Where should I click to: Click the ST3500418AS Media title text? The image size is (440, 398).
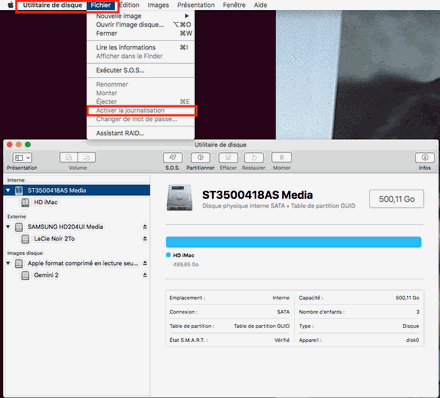coord(257,195)
